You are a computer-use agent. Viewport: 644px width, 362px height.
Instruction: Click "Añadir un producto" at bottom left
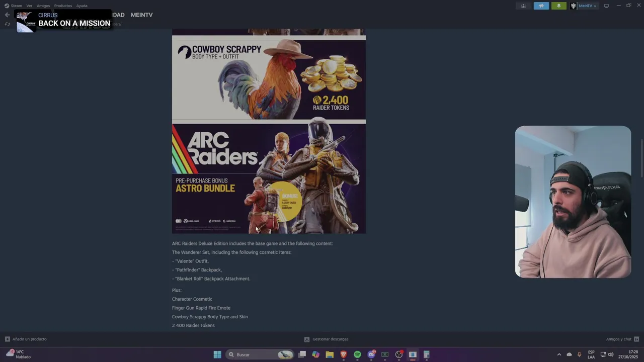[x=26, y=339]
